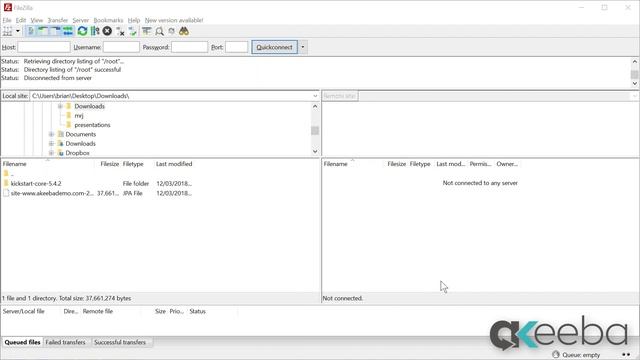Open the Site Manager dropdown arrow

coord(18,31)
